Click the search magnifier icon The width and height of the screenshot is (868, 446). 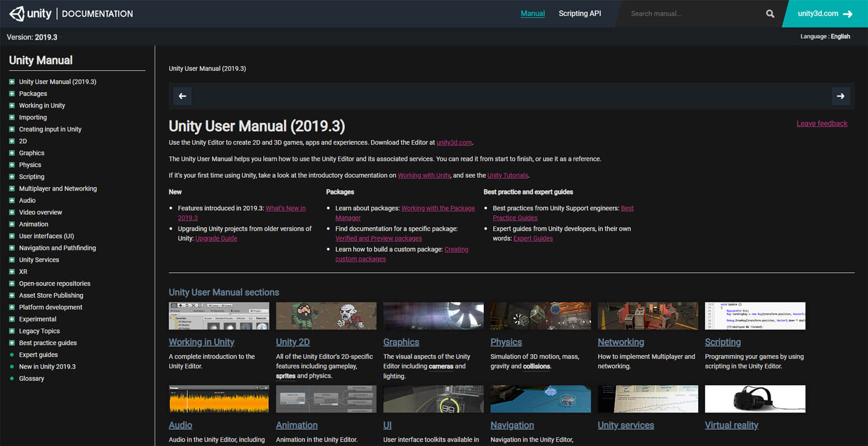point(769,13)
